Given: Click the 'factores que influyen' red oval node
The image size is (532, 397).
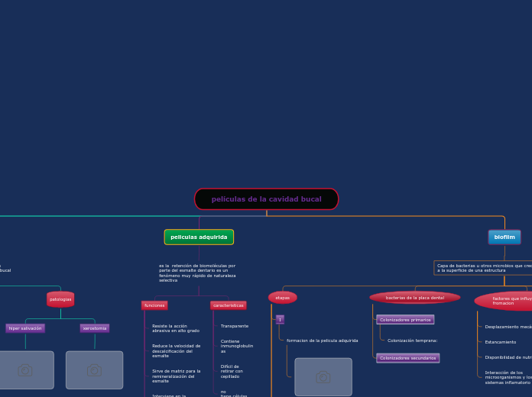Looking at the screenshot, I should (x=503, y=301).
